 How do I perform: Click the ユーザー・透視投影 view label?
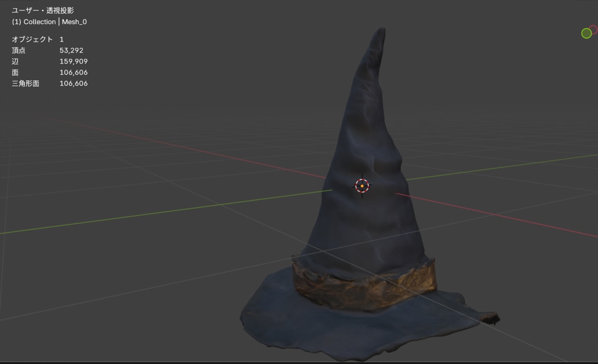coord(43,10)
